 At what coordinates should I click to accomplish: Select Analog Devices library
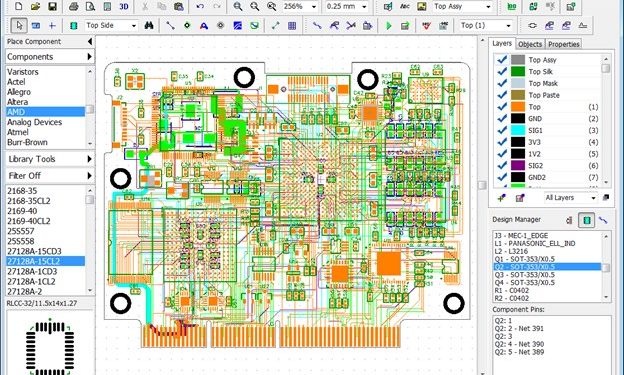45,122
